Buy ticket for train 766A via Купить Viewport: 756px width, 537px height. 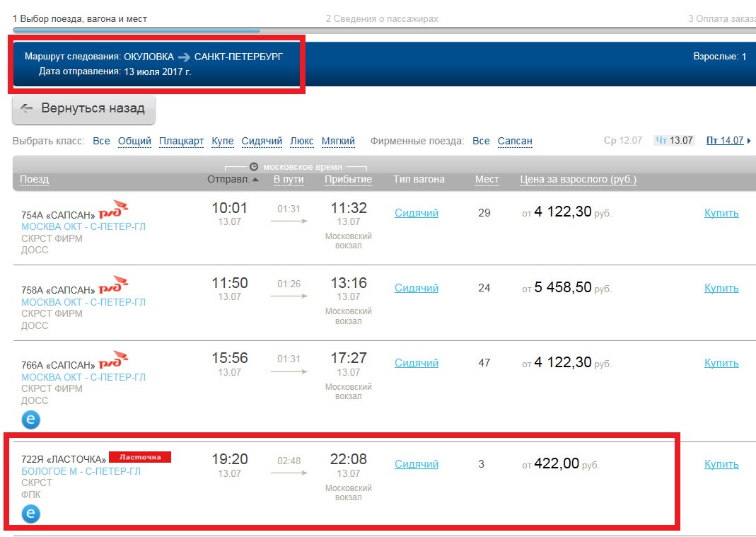(721, 363)
